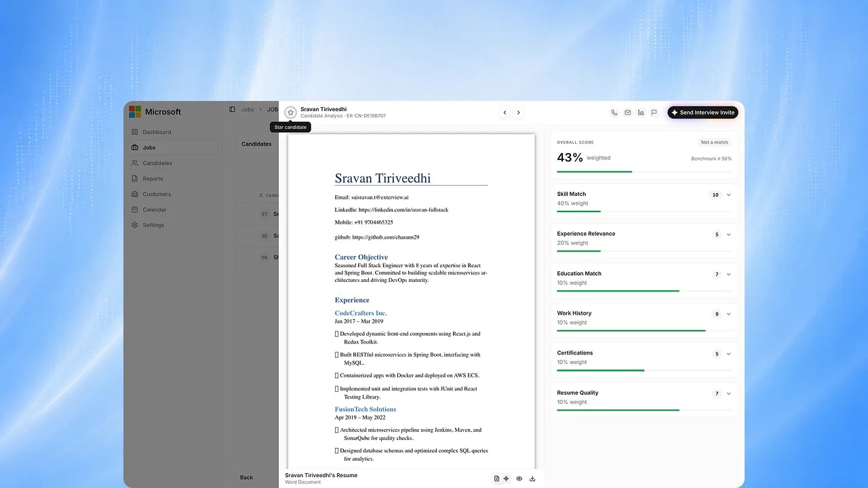Click "FusionTech Solutions" in the resume
Screen dimensions: 868x488
coord(366,409)
